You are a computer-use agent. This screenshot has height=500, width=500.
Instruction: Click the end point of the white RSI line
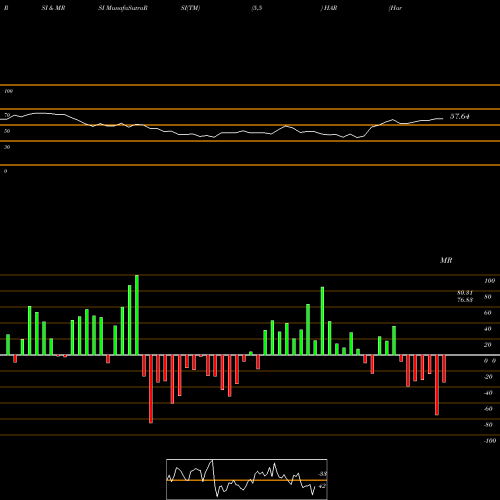point(443,118)
